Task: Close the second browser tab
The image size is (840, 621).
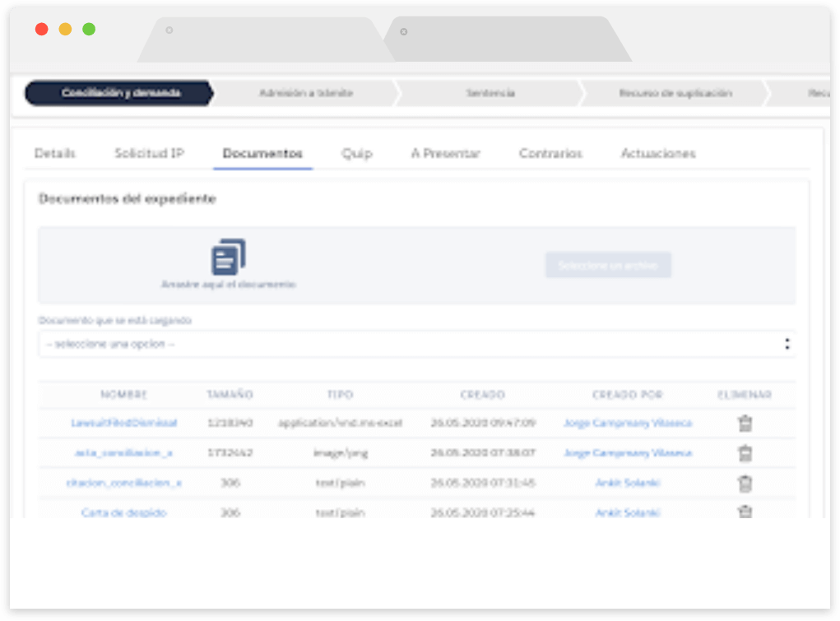Action: tap(404, 31)
